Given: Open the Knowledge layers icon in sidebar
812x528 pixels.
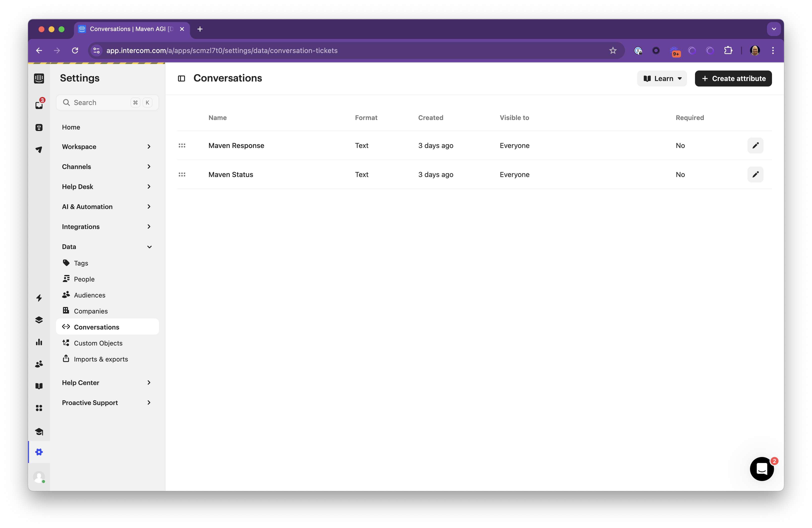Looking at the screenshot, I should click(39, 319).
